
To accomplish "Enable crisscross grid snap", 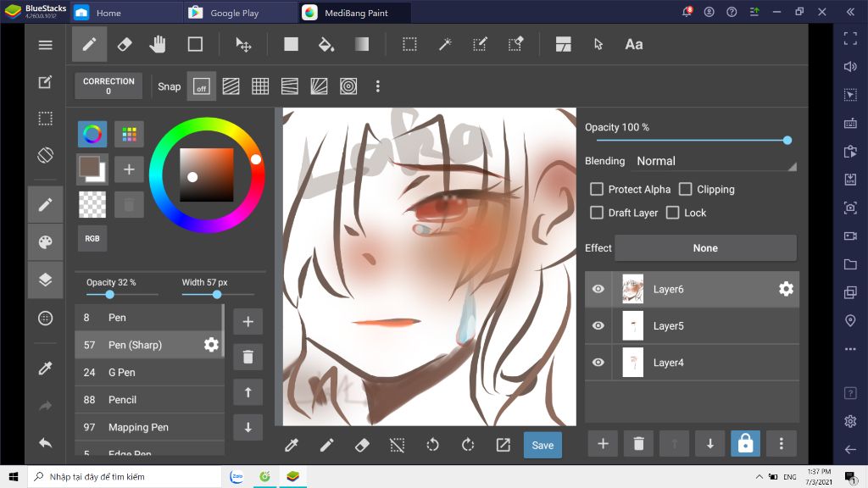I will coord(260,86).
